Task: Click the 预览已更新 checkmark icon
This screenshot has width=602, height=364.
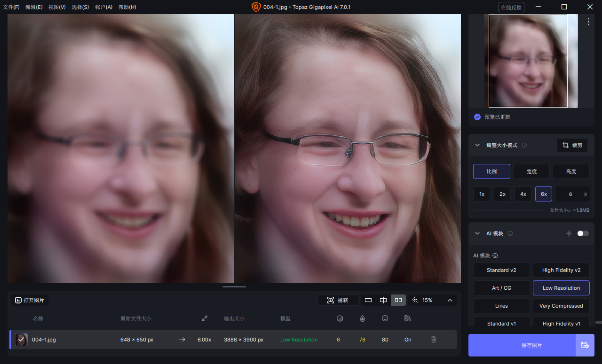Action: click(477, 117)
